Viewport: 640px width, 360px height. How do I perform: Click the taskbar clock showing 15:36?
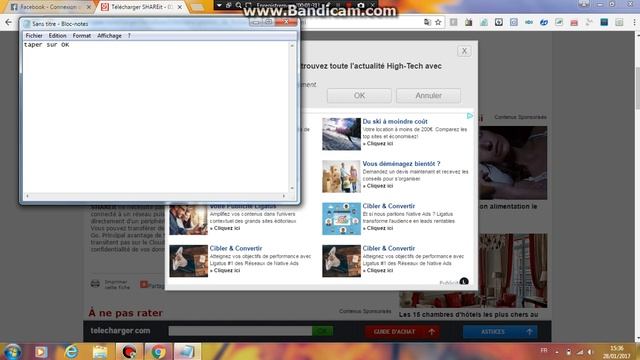(x=617, y=352)
